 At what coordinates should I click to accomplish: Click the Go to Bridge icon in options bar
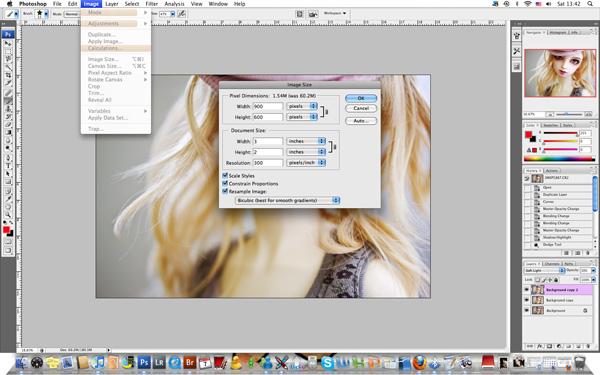(x=313, y=14)
